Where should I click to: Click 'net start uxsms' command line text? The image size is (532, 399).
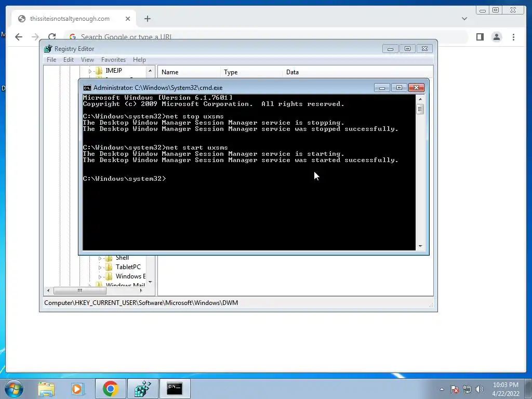[x=197, y=148]
